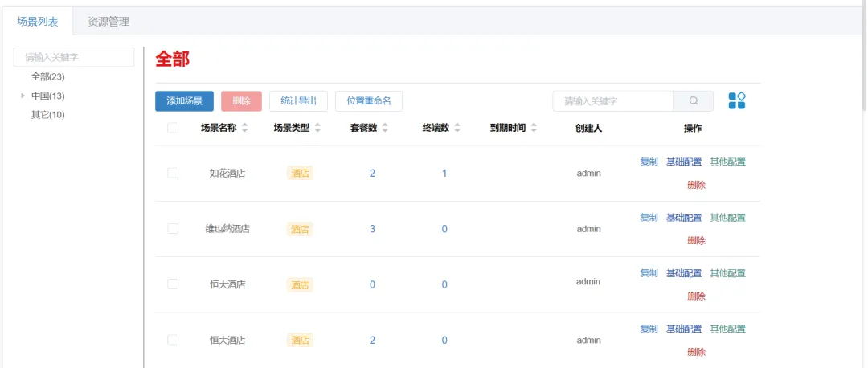The width and height of the screenshot is (868, 368).
Task: Switch to the 场景列表 tab
Action: coord(38,22)
